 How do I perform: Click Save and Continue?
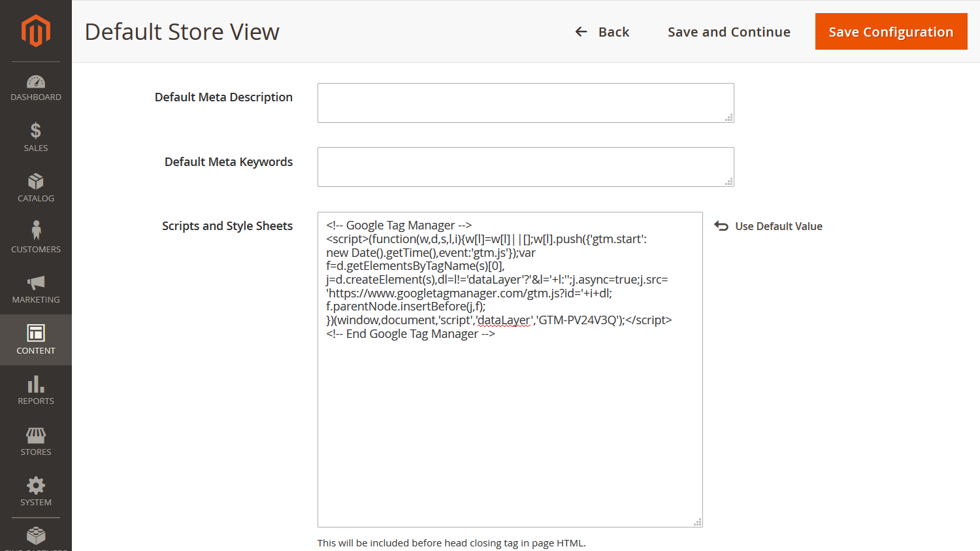click(729, 32)
